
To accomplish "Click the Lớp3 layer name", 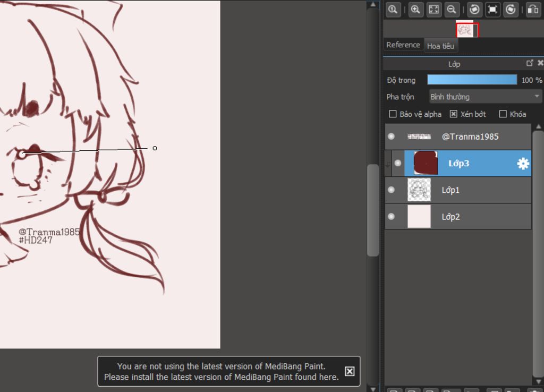I will pyautogui.click(x=458, y=164).
